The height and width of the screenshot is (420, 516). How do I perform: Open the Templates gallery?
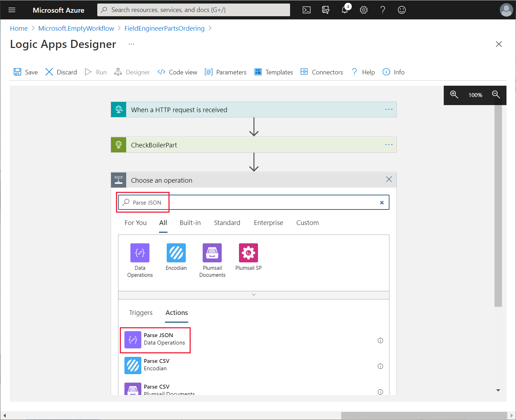[274, 72]
